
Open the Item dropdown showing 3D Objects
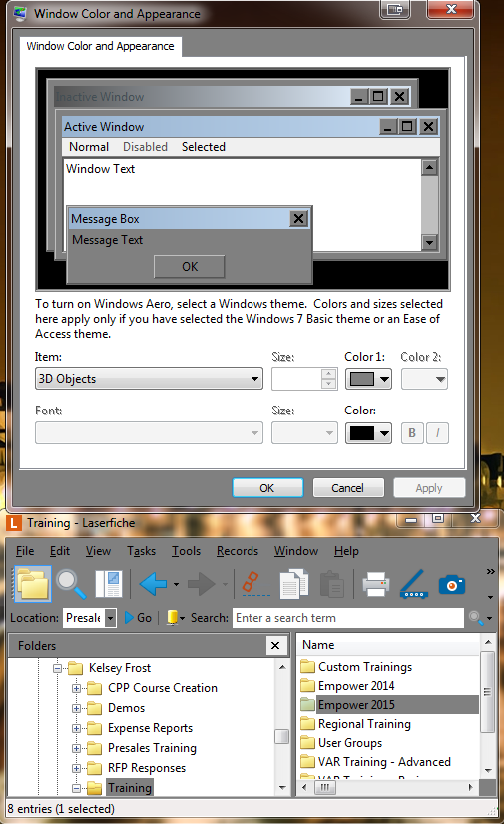click(149, 379)
